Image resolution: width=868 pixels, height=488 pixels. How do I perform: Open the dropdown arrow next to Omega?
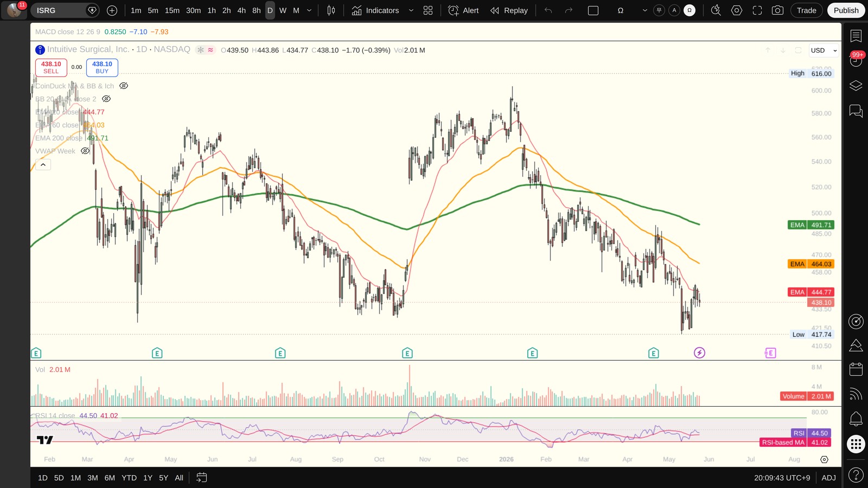[644, 10]
